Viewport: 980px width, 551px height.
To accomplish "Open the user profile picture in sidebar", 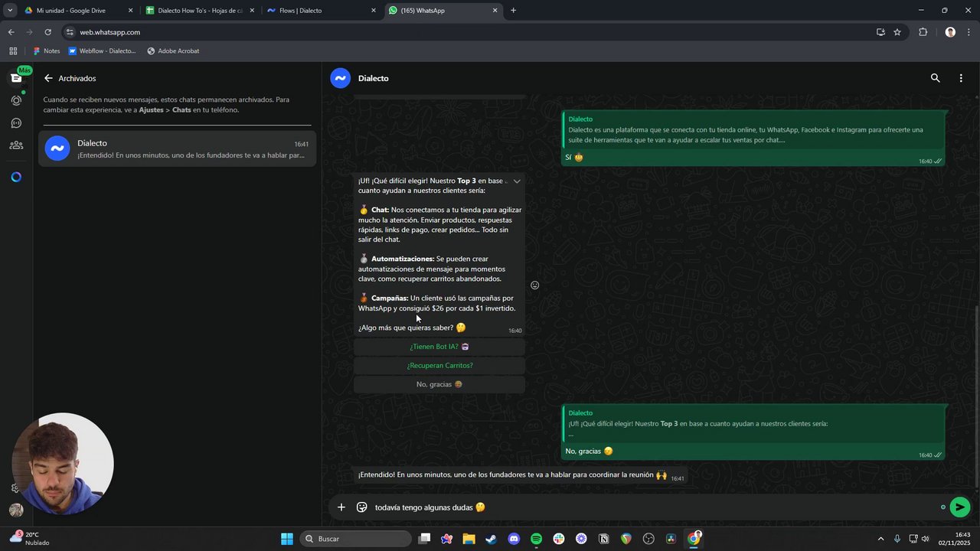I will coord(16,510).
